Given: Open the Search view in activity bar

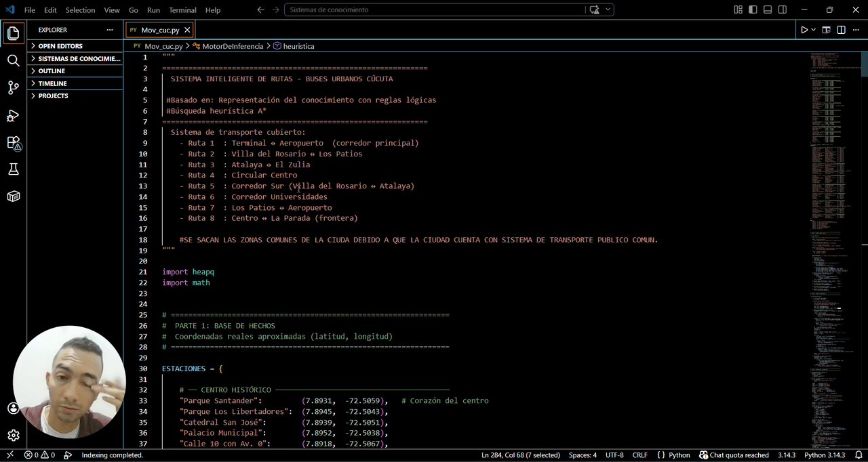Looking at the screenshot, I should click(x=13, y=60).
